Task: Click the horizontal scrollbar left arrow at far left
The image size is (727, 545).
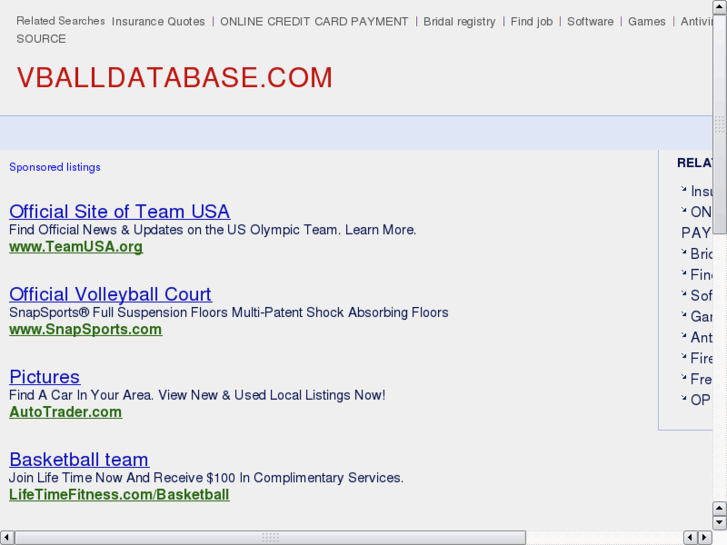Action: (x=6, y=538)
